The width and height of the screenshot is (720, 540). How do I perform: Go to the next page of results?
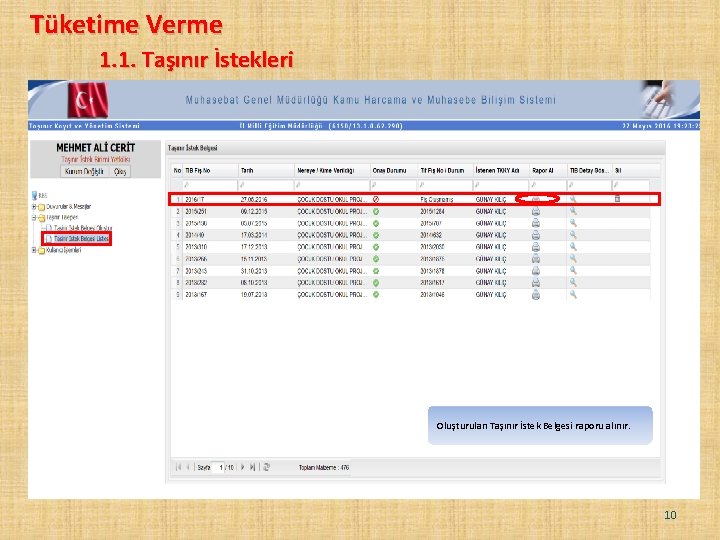(242, 467)
